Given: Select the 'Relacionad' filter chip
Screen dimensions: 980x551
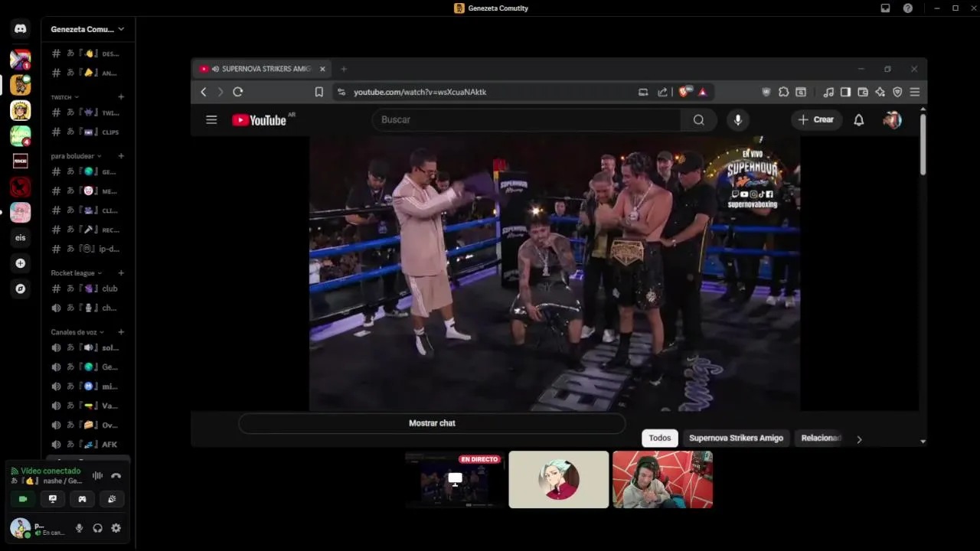Looking at the screenshot, I should pyautogui.click(x=821, y=438).
